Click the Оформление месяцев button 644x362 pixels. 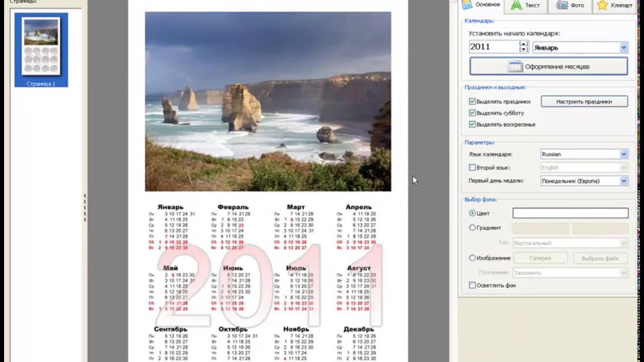548,66
